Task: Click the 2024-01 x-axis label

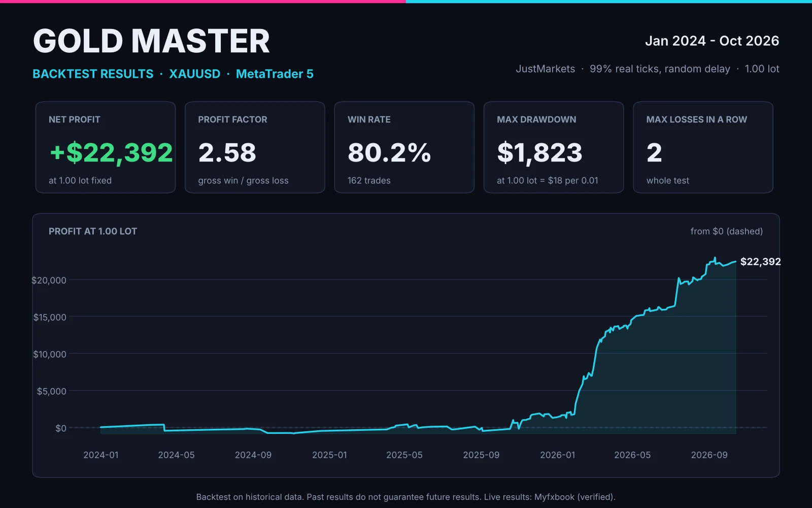Action: click(x=101, y=455)
